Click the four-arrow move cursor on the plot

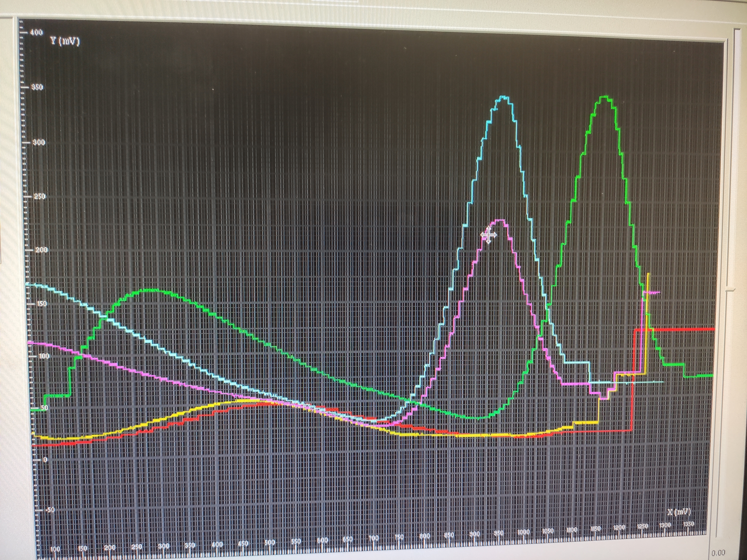click(x=488, y=235)
